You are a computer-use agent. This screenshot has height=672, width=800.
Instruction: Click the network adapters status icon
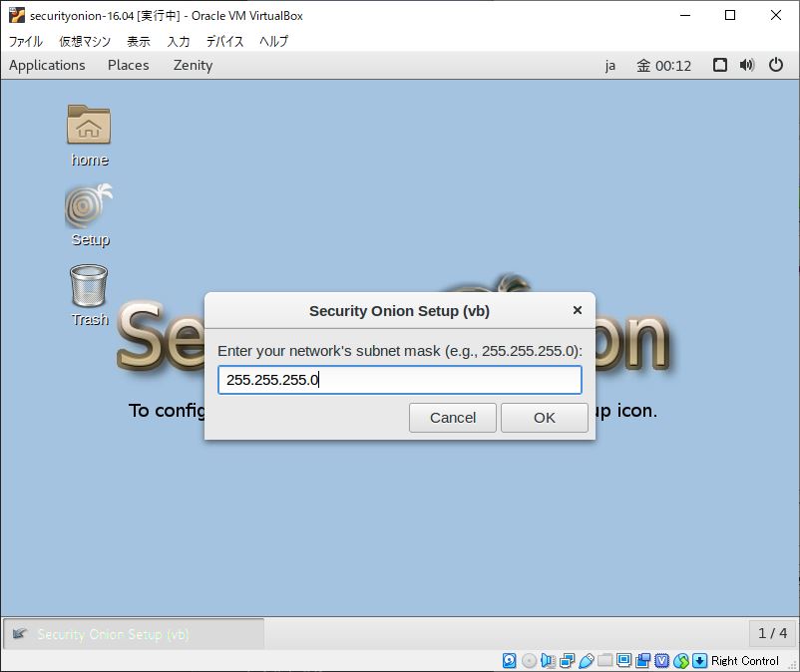pyautogui.click(x=567, y=661)
